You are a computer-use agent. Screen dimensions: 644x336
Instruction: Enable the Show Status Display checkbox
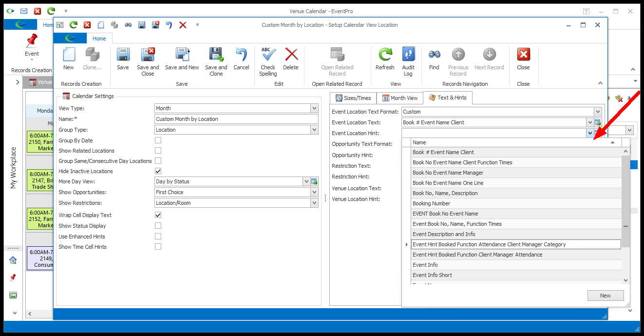158,226
